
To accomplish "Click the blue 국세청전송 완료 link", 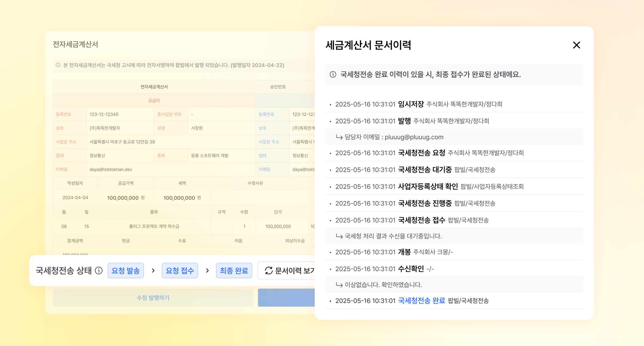I will pyautogui.click(x=421, y=301).
